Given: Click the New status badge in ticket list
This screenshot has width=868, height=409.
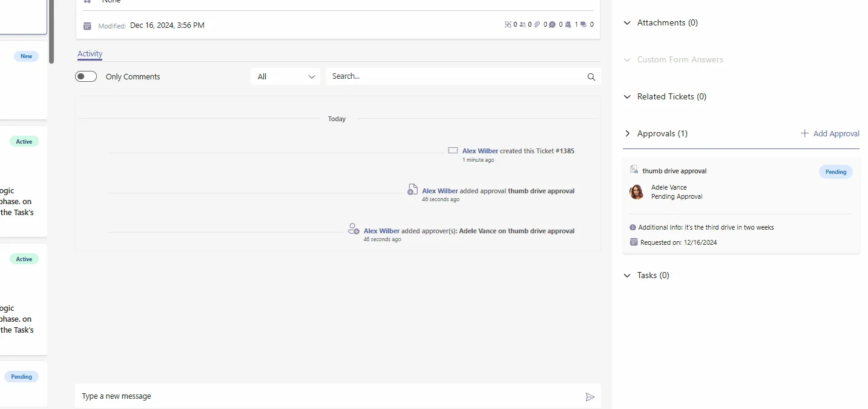Looking at the screenshot, I should click(26, 56).
